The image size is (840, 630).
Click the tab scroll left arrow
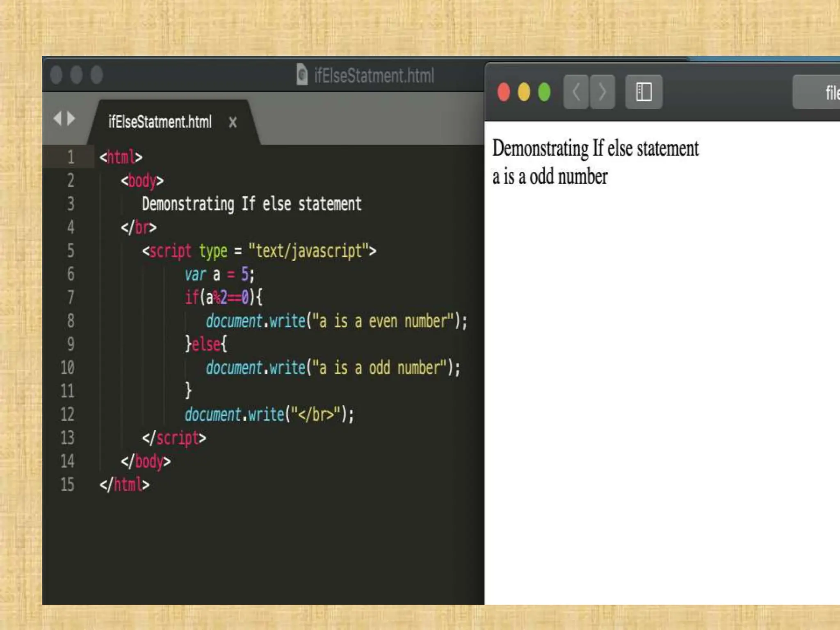[x=58, y=119]
